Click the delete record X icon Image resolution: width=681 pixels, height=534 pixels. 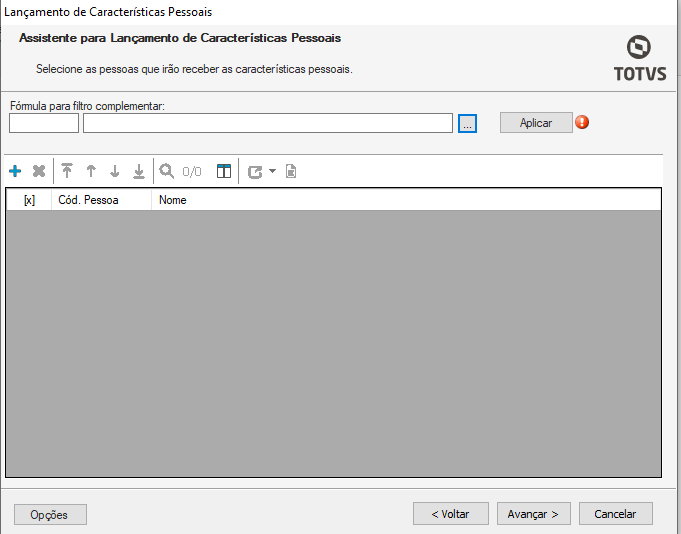(39, 172)
